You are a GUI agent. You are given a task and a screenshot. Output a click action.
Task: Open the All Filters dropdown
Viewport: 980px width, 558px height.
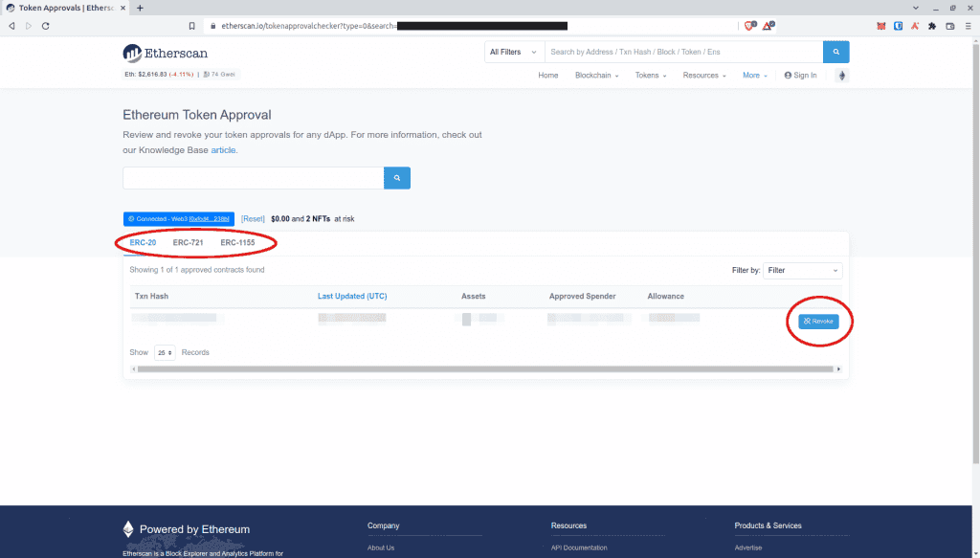pyautogui.click(x=513, y=52)
